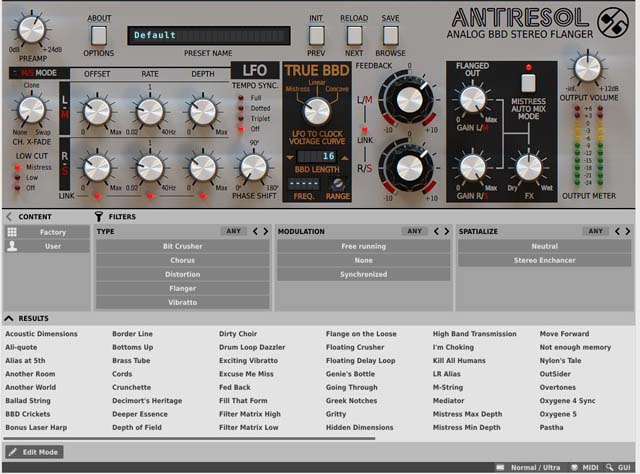Screen dimensions: 640x474
Task: Click the Default preset name display
Action: tap(209, 35)
